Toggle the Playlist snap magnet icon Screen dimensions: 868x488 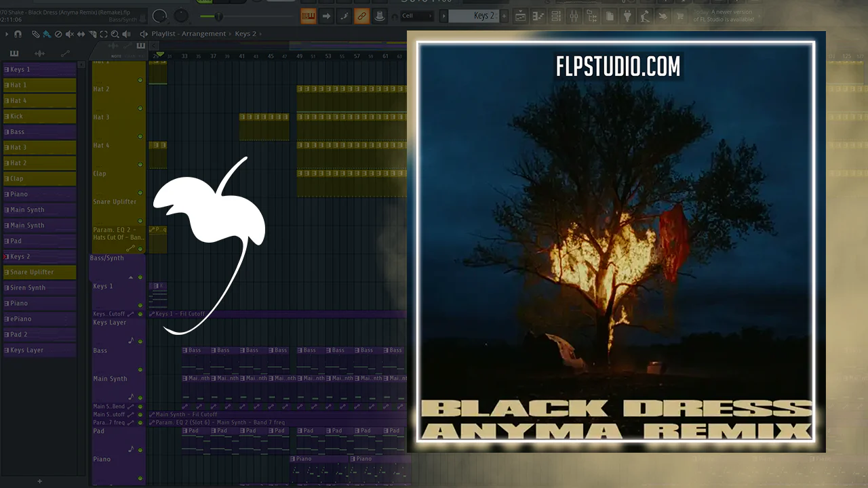click(x=18, y=34)
